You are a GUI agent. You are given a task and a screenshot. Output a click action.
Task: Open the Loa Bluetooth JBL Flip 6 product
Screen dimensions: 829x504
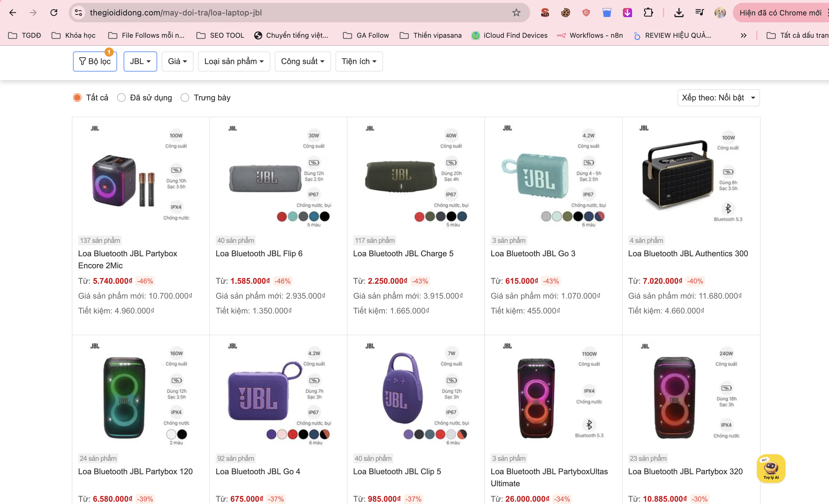point(259,253)
